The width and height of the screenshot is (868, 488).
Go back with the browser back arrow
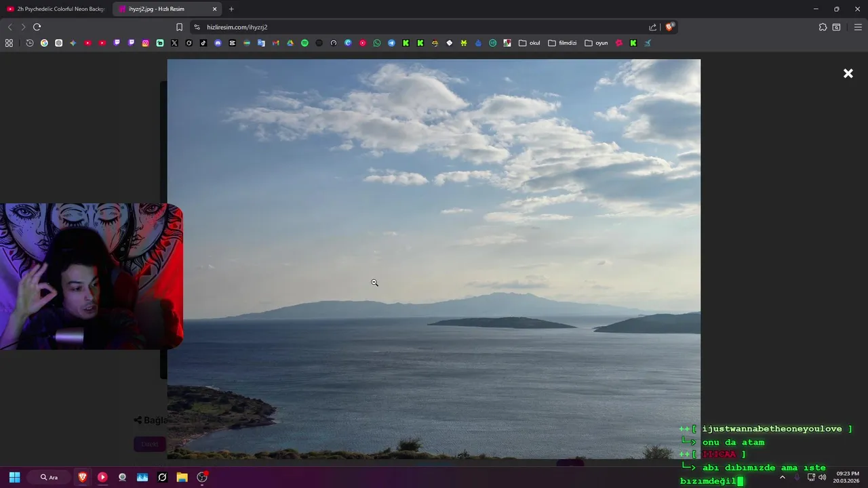tap(9, 27)
